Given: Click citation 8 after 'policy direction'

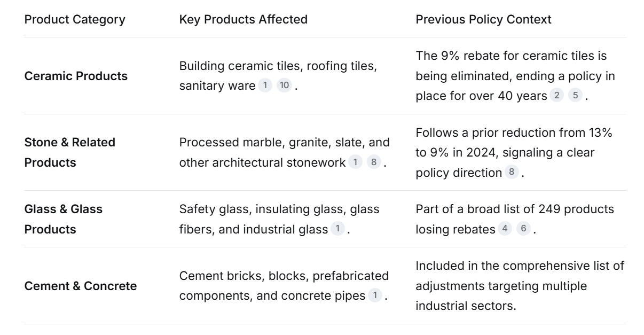Looking at the screenshot, I should pos(512,173).
